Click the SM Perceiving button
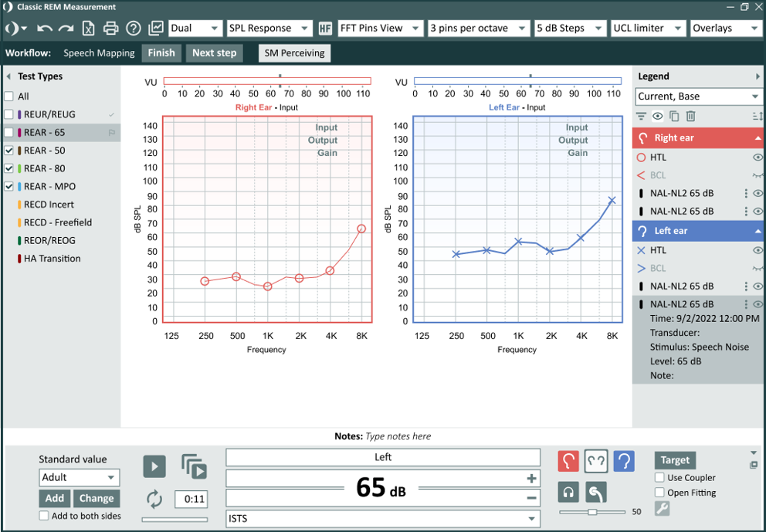766x532 pixels. pyautogui.click(x=294, y=53)
